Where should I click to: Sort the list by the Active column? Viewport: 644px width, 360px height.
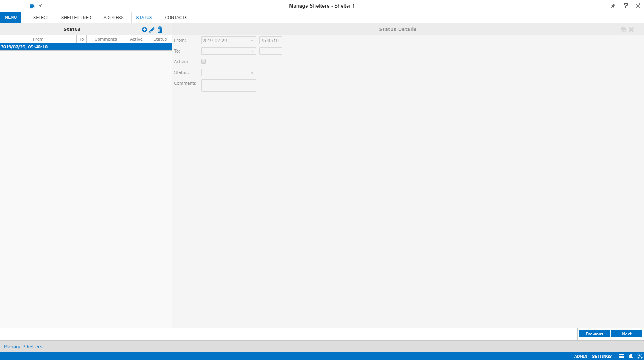136,39
